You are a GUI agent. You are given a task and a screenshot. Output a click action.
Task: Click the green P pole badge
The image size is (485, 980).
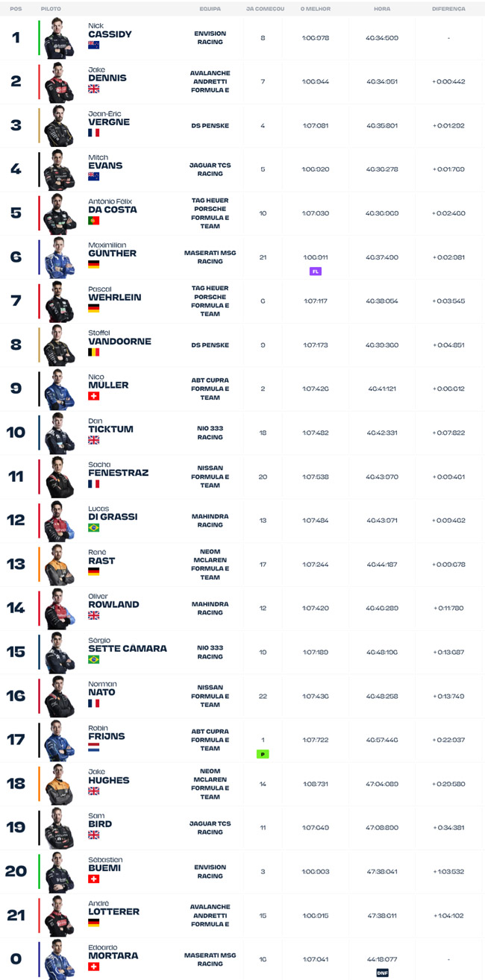point(263,754)
